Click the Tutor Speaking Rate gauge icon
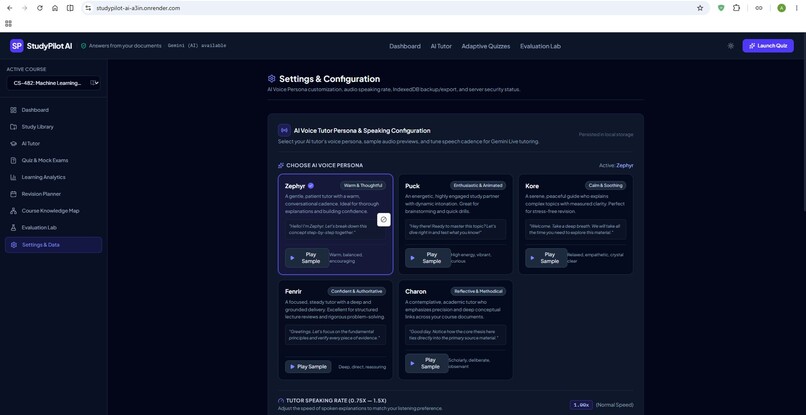This screenshot has height=415, width=806. coord(281,401)
